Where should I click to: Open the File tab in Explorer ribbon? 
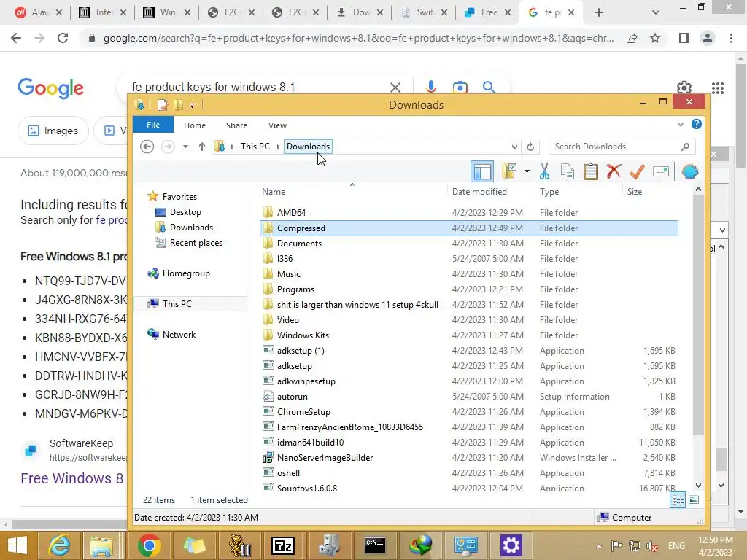click(x=153, y=125)
